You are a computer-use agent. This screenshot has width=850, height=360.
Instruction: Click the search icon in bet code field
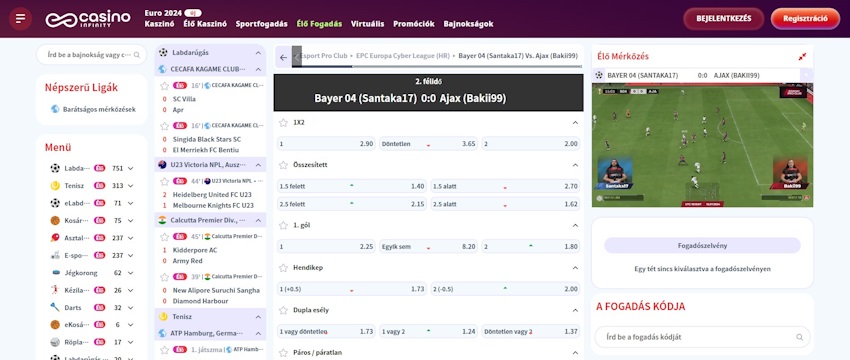click(800, 337)
